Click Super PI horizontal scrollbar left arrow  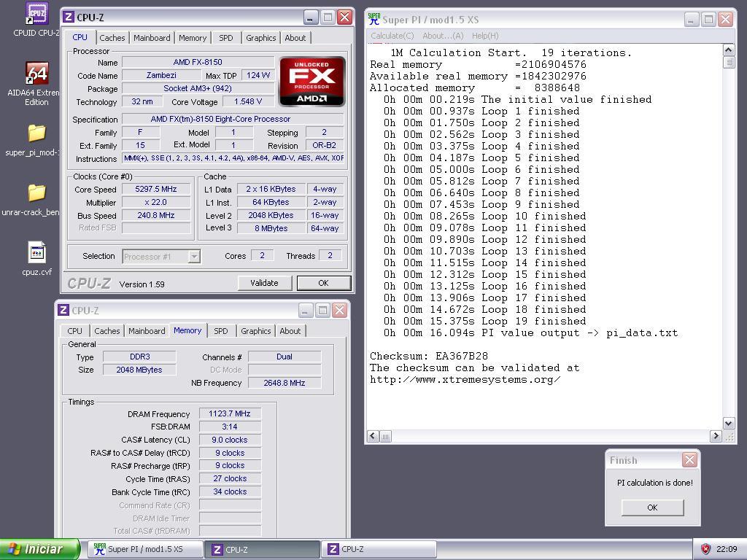(x=373, y=436)
